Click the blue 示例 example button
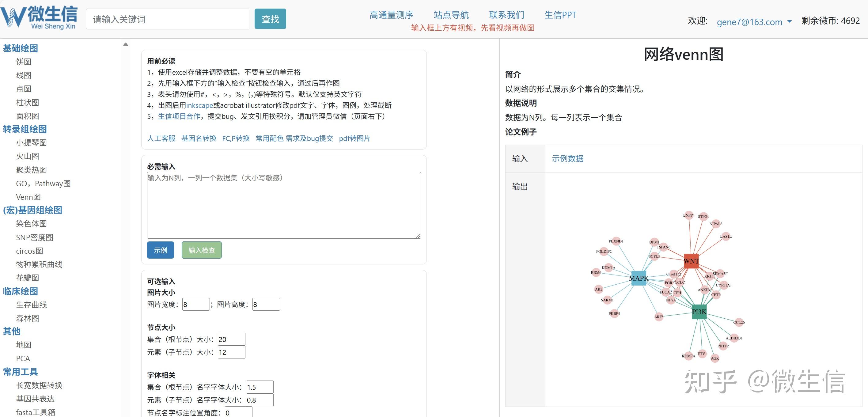Screen dimensions: 868x417 [x=160, y=250]
